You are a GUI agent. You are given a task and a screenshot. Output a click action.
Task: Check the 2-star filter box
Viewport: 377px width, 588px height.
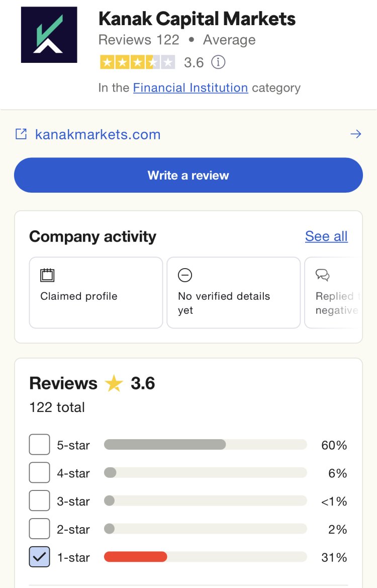coord(39,529)
